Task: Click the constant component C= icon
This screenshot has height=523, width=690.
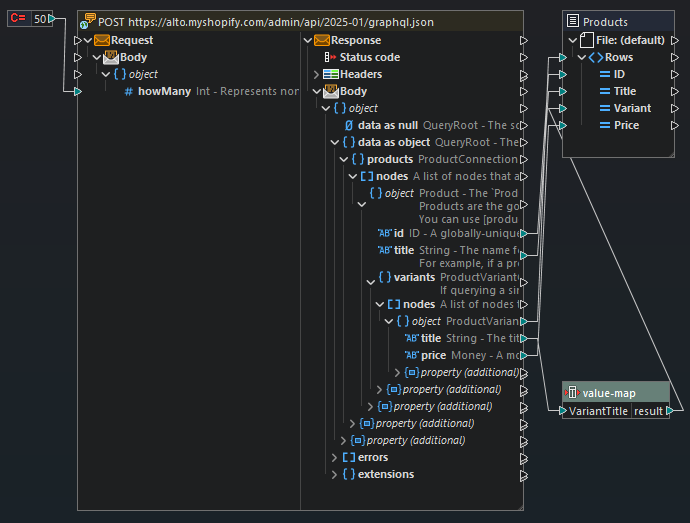Action: 18,19
